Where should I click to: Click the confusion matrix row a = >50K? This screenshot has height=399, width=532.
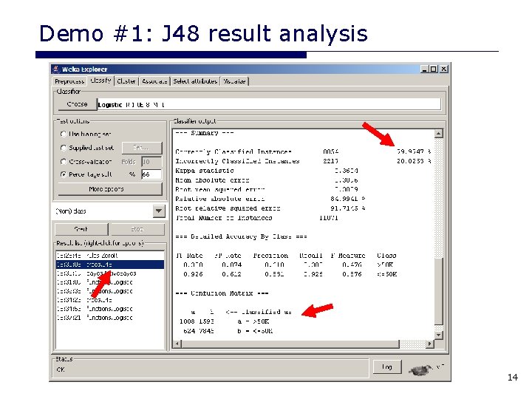click(225, 321)
